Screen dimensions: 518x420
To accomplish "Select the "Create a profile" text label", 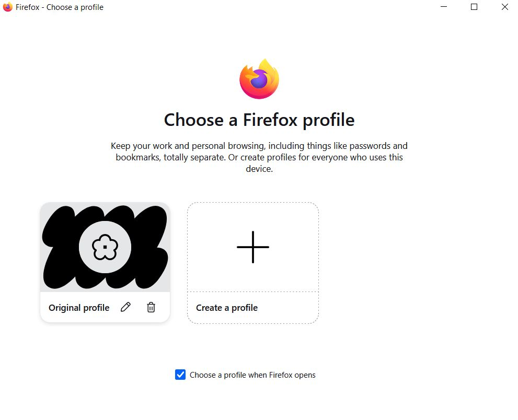I will pyautogui.click(x=227, y=308).
